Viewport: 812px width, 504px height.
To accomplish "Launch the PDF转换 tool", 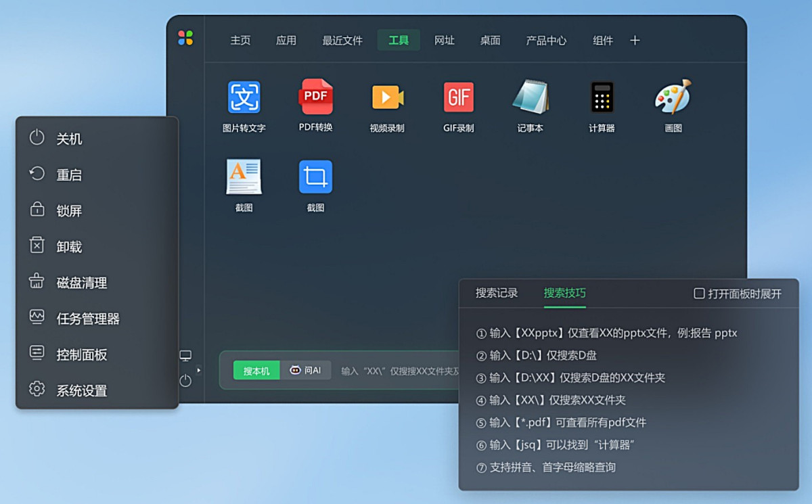I will coord(316,97).
